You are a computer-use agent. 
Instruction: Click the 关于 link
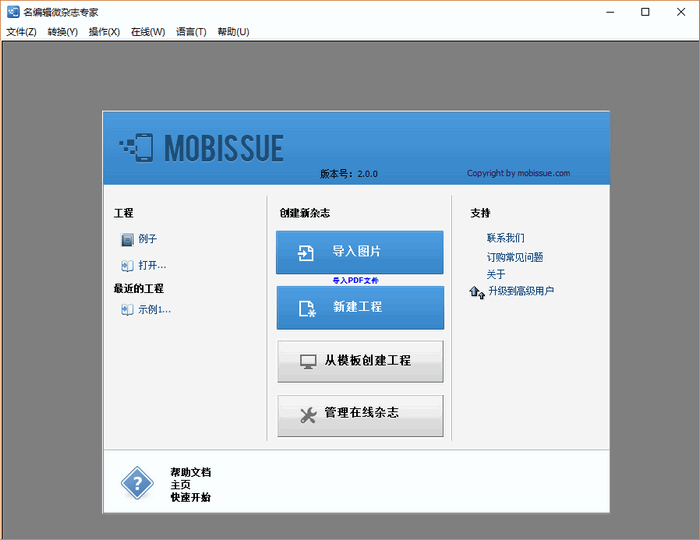point(496,274)
